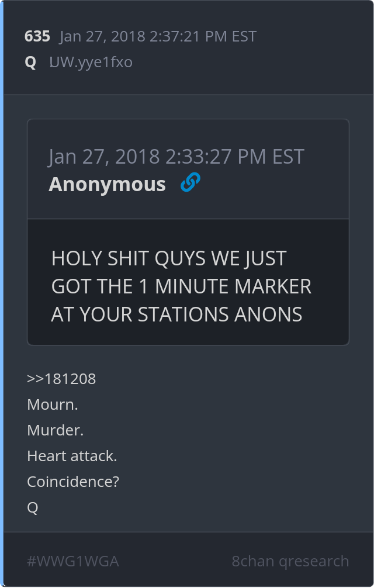
Task: Open the 8chan qresearch source link
Action: pos(290,561)
